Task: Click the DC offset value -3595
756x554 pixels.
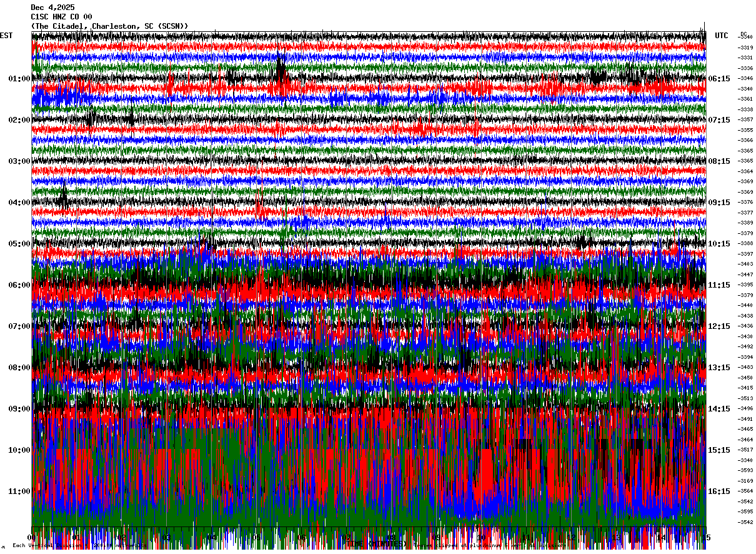Action: click(x=746, y=511)
